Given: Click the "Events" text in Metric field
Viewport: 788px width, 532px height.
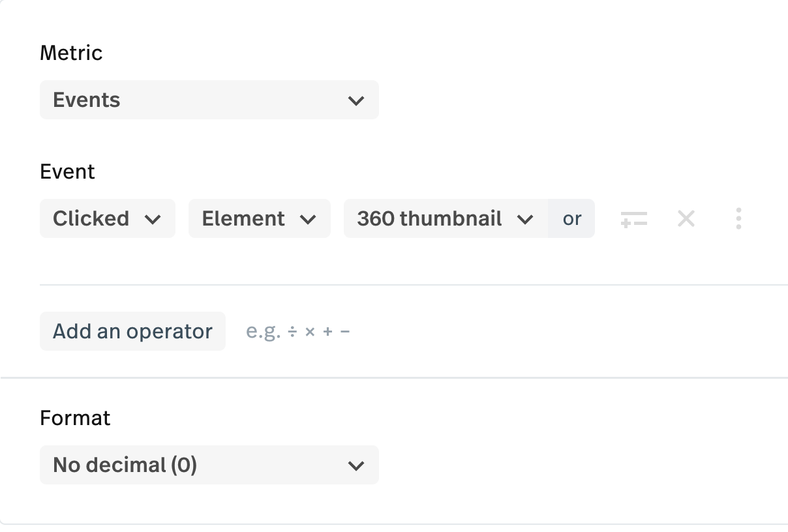Looking at the screenshot, I should [x=87, y=100].
